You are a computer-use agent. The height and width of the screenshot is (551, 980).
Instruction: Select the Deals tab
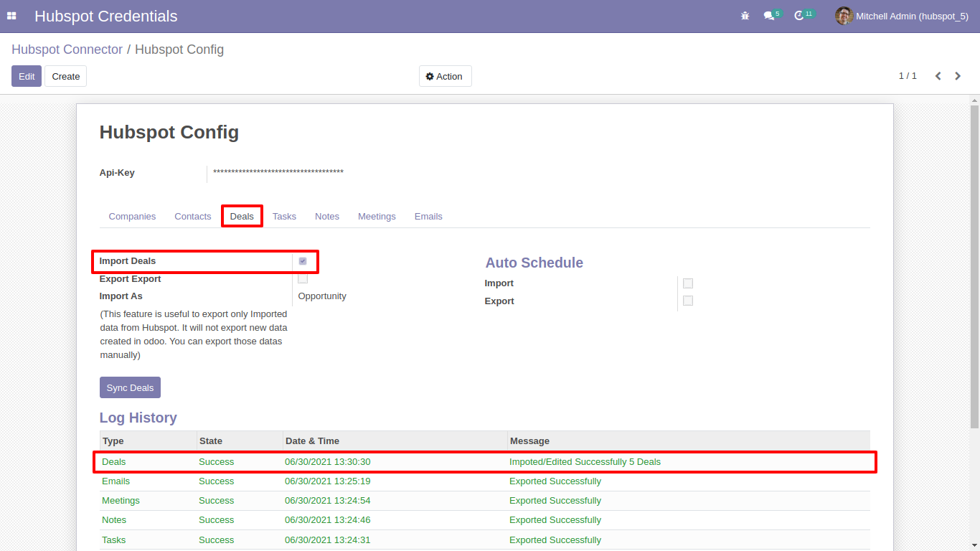pyautogui.click(x=242, y=217)
